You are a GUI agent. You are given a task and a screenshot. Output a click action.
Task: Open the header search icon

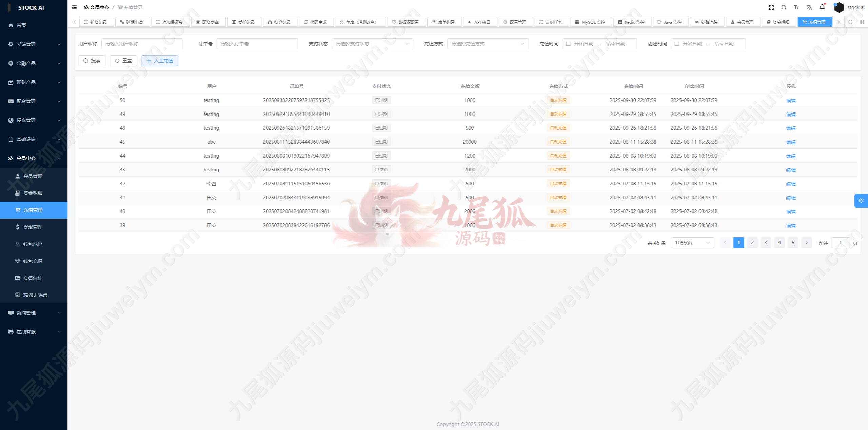(x=784, y=7)
